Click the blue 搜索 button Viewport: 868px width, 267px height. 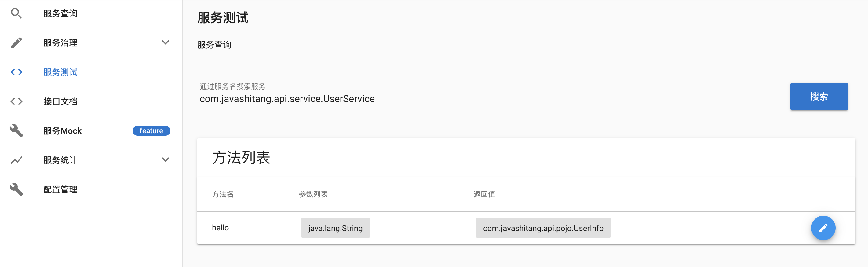click(x=819, y=97)
